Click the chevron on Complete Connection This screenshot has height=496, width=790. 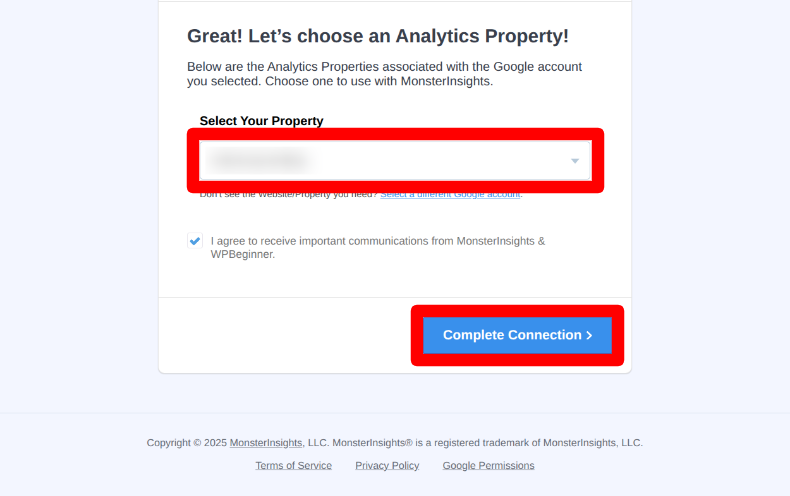point(590,336)
